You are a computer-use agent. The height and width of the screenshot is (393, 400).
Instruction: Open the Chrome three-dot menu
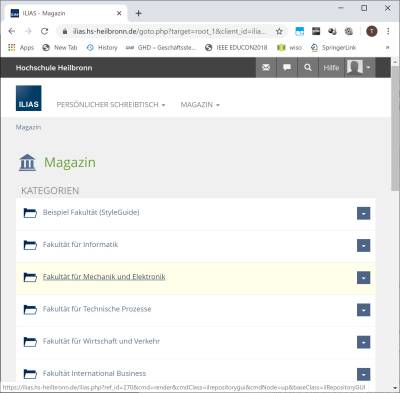coord(388,31)
